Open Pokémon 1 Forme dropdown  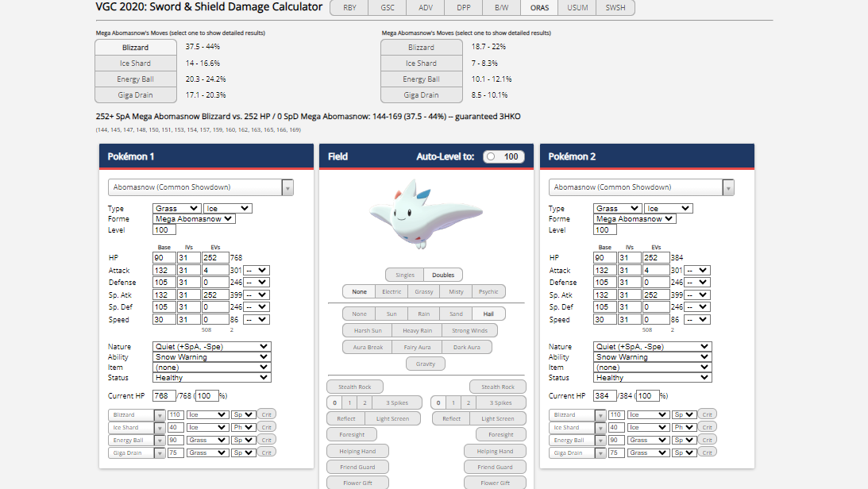[x=194, y=219]
